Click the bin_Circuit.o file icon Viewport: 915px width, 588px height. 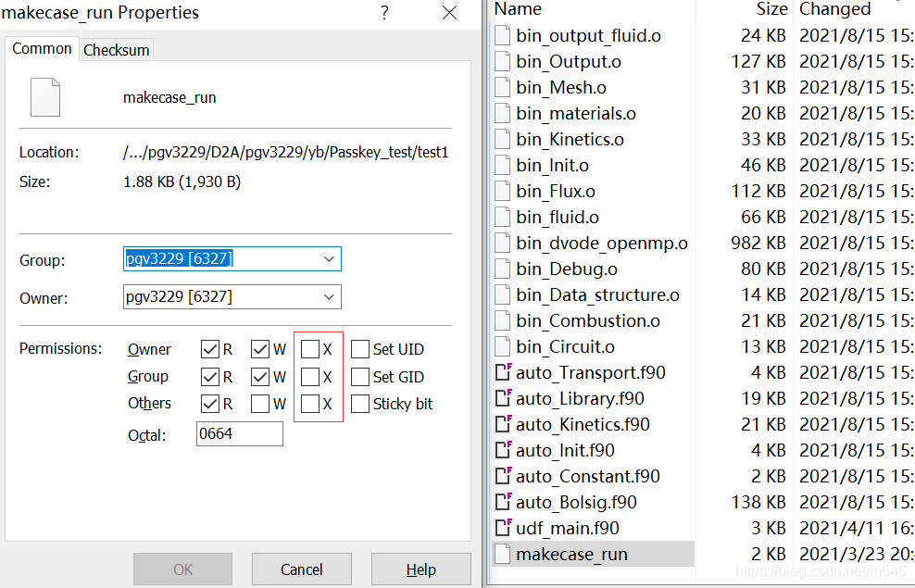[x=503, y=346]
